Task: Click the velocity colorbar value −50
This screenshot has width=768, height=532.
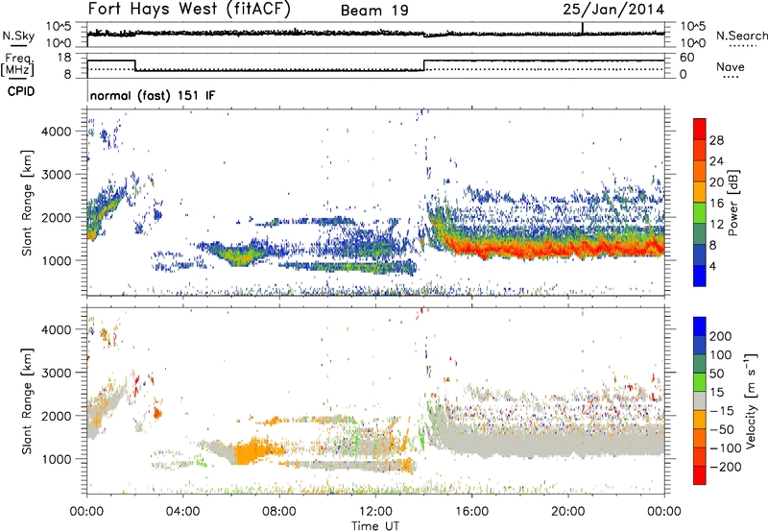Action: [x=722, y=430]
